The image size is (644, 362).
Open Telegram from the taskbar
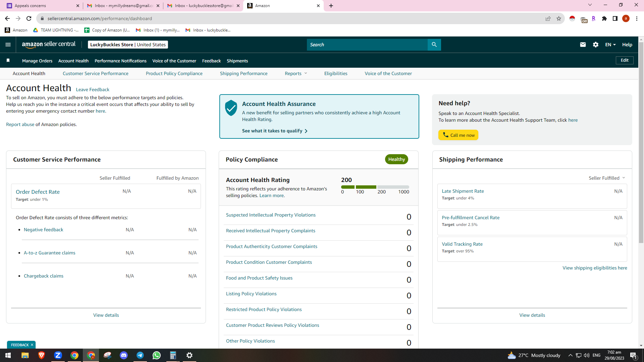tap(140, 355)
